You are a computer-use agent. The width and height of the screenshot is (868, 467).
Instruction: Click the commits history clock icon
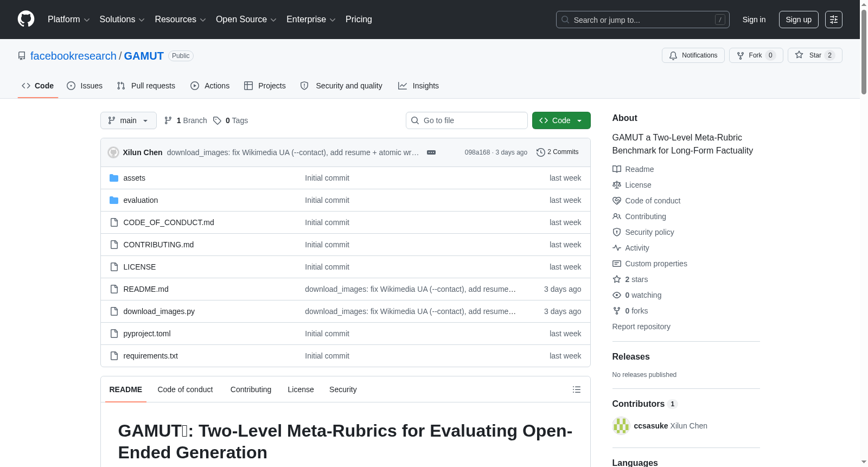click(540, 152)
